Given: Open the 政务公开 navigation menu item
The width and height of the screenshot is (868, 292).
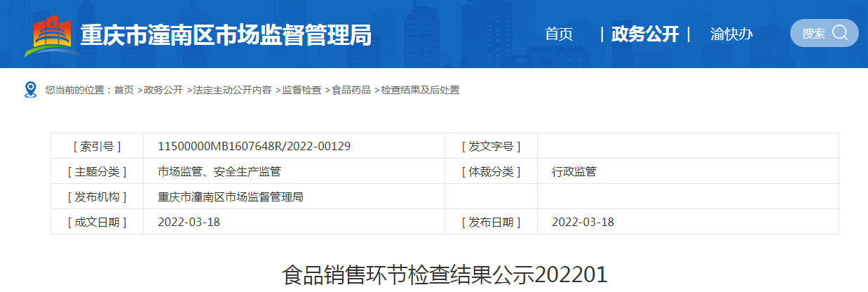Looking at the screenshot, I should [x=645, y=34].
